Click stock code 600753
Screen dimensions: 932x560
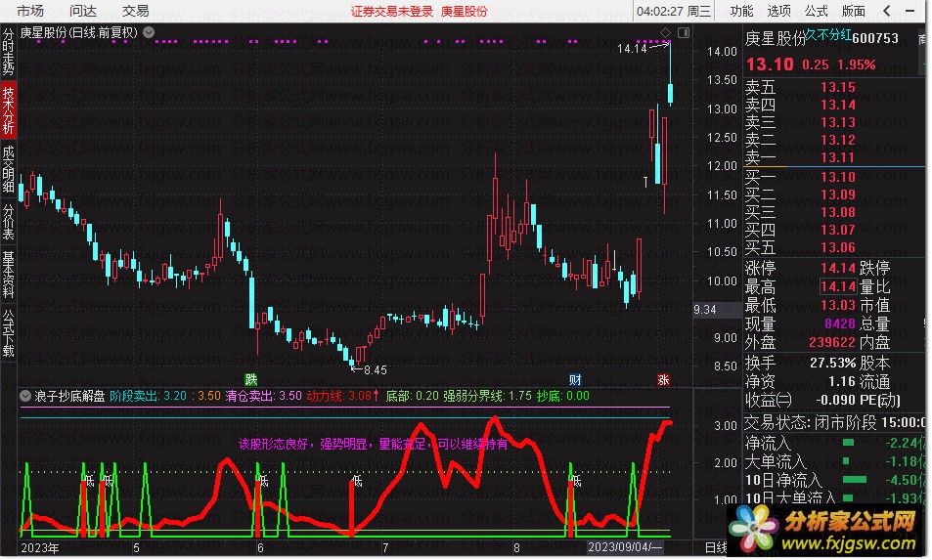[875, 38]
